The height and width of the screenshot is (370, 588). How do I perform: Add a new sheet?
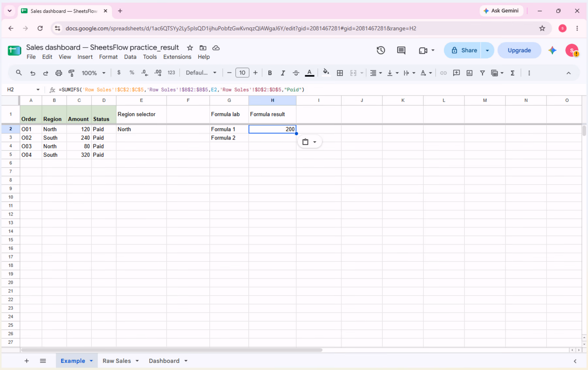[x=27, y=361]
